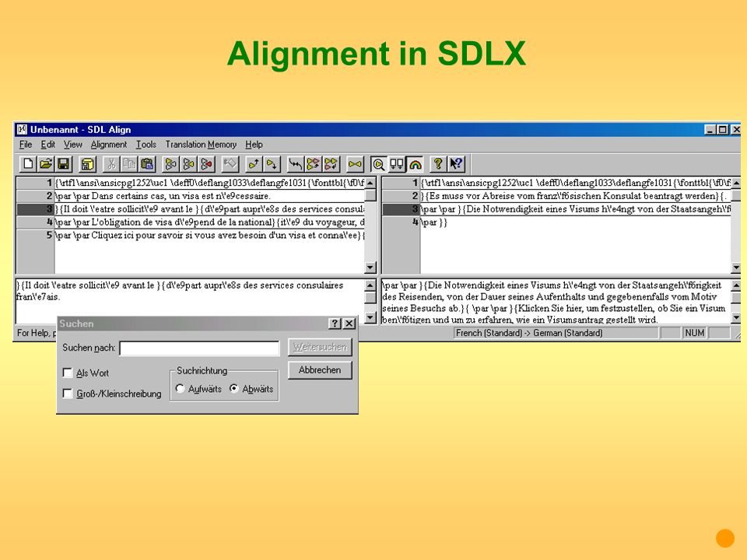The width and height of the screenshot is (747, 560).
Task: Select French segment 'L'obligation de visa'
Action: (209, 222)
